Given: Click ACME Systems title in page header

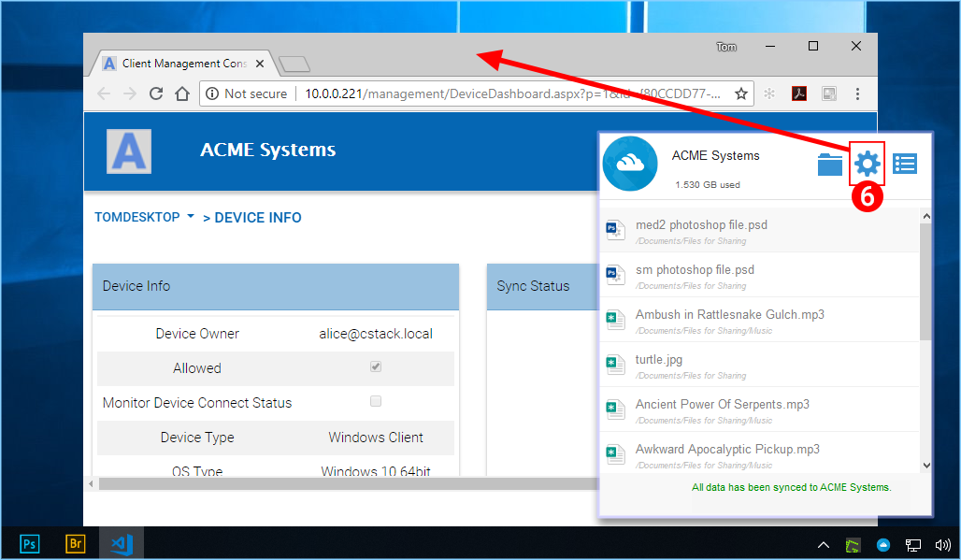Looking at the screenshot, I should pos(268,150).
